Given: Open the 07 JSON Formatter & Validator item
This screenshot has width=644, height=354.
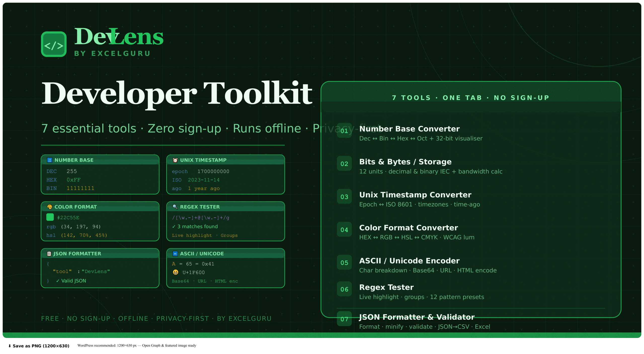Looking at the screenshot, I should 417,317.
